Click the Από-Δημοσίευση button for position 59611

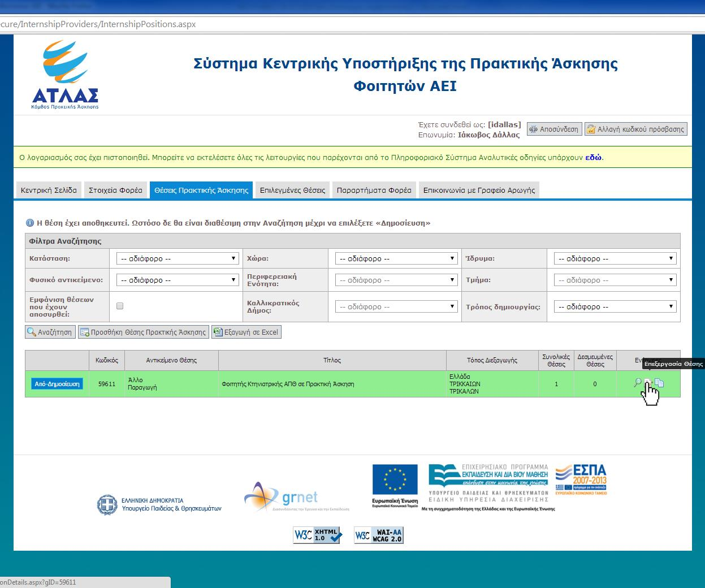click(57, 384)
